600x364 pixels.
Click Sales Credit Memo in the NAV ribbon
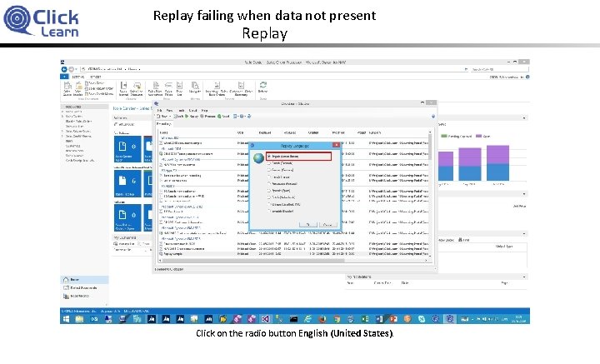(99, 93)
